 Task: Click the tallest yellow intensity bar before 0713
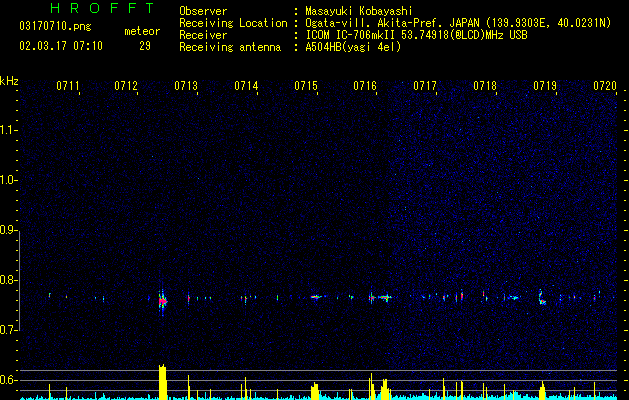pyautogui.click(x=162, y=382)
